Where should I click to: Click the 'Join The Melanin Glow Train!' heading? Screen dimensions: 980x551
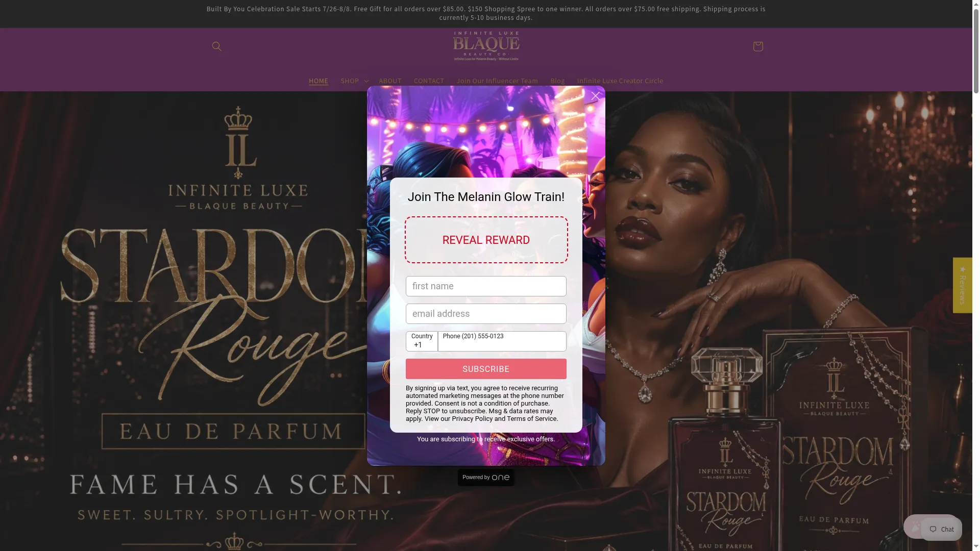(x=486, y=197)
